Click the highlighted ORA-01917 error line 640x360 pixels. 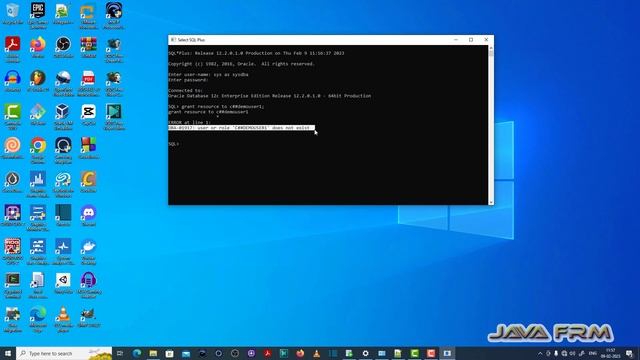click(241, 128)
